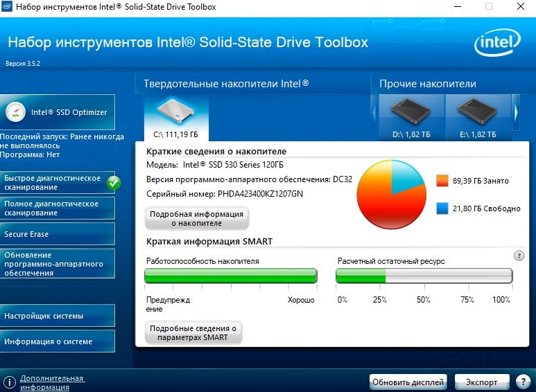The image size is (536, 392).
Task: Click firmware version DC32 text
Action: pos(343,179)
